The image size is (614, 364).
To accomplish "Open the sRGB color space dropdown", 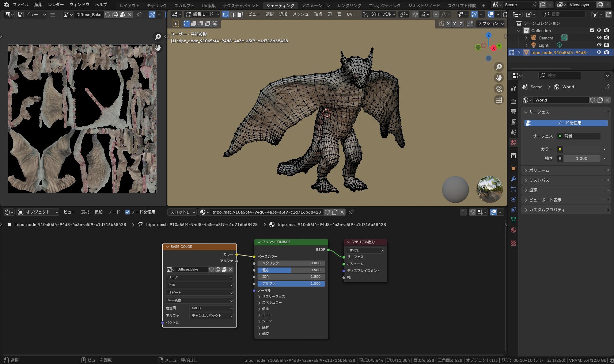I will [x=211, y=308].
